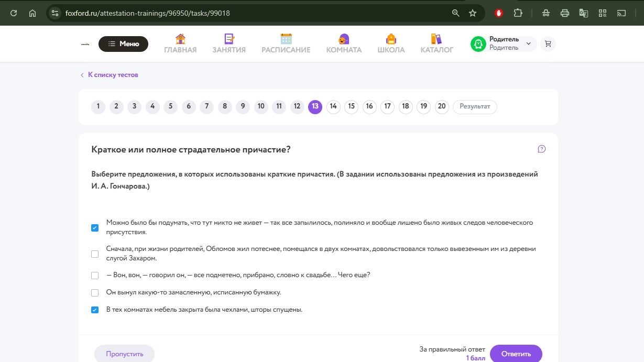Jump to question 8
The image size is (644, 362).
[225, 107]
